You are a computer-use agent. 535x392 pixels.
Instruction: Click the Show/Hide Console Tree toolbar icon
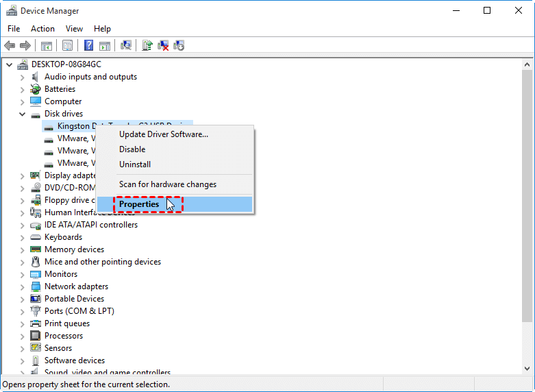point(47,45)
